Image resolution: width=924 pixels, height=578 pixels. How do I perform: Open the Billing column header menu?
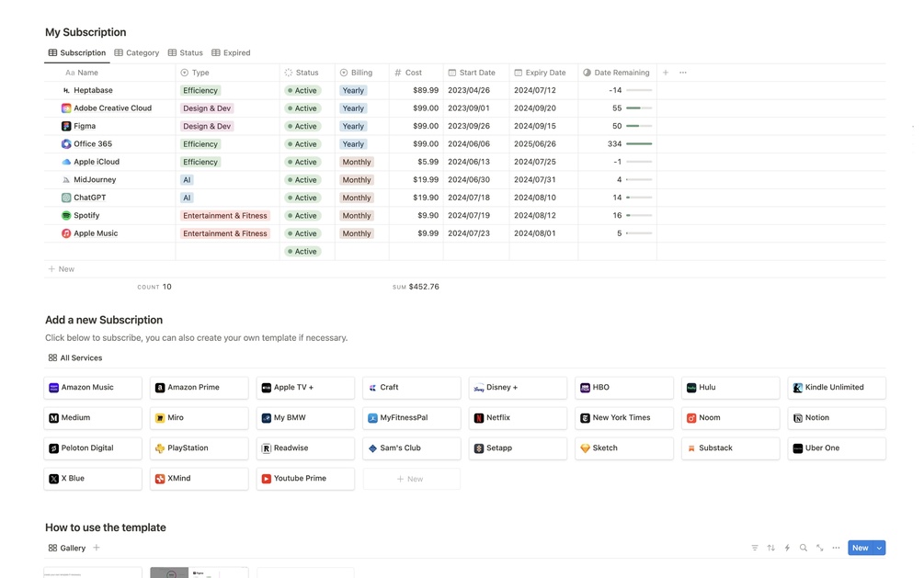[362, 73]
